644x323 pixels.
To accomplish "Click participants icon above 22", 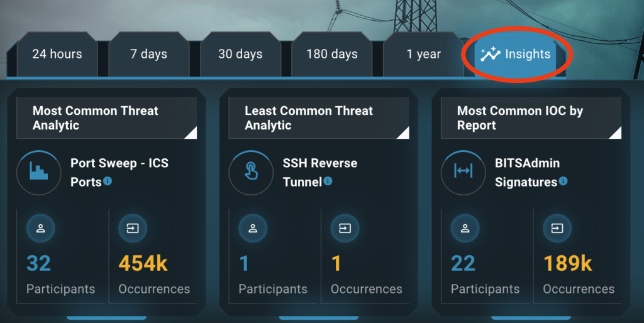I will point(465,228).
